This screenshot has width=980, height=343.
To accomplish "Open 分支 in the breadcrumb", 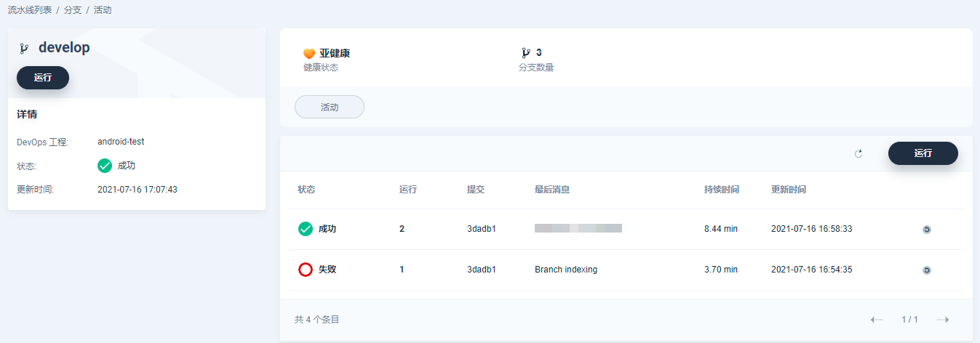I will 73,11.
